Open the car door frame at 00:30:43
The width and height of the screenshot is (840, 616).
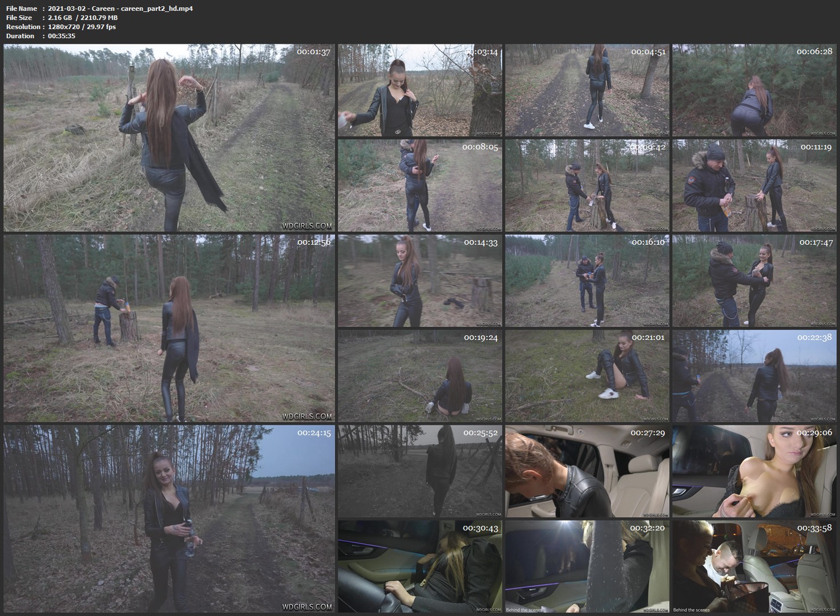click(x=420, y=566)
